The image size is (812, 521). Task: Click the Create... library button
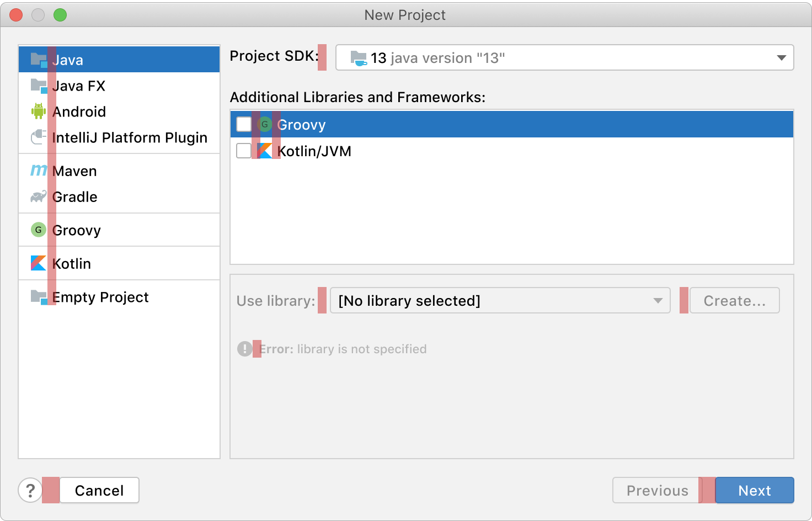[x=734, y=300]
